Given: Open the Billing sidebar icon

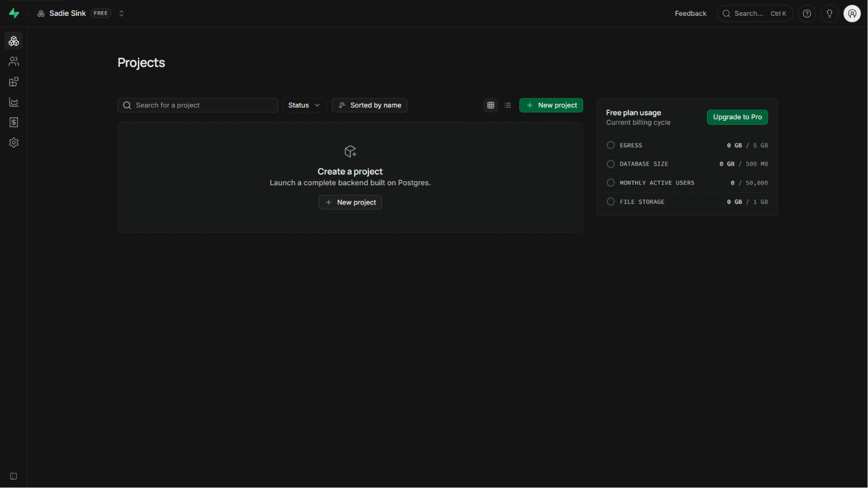Looking at the screenshot, I should pos(14,123).
